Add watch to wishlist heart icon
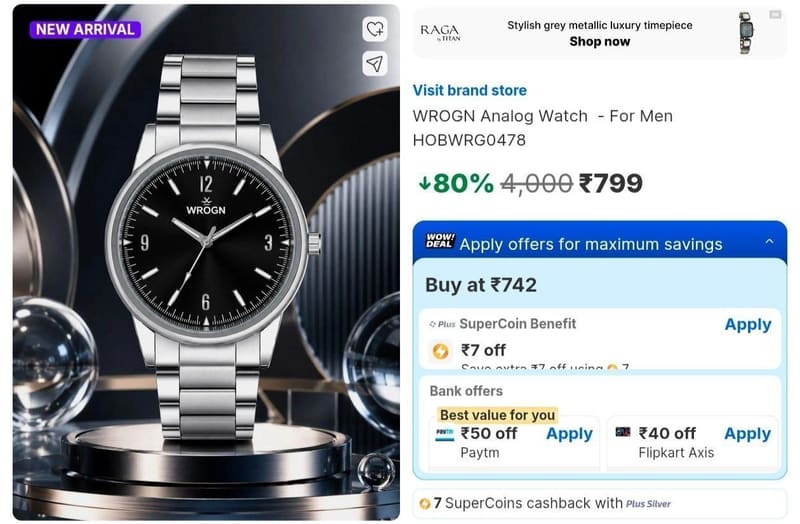The height and width of the screenshot is (524, 800). point(374,29)
